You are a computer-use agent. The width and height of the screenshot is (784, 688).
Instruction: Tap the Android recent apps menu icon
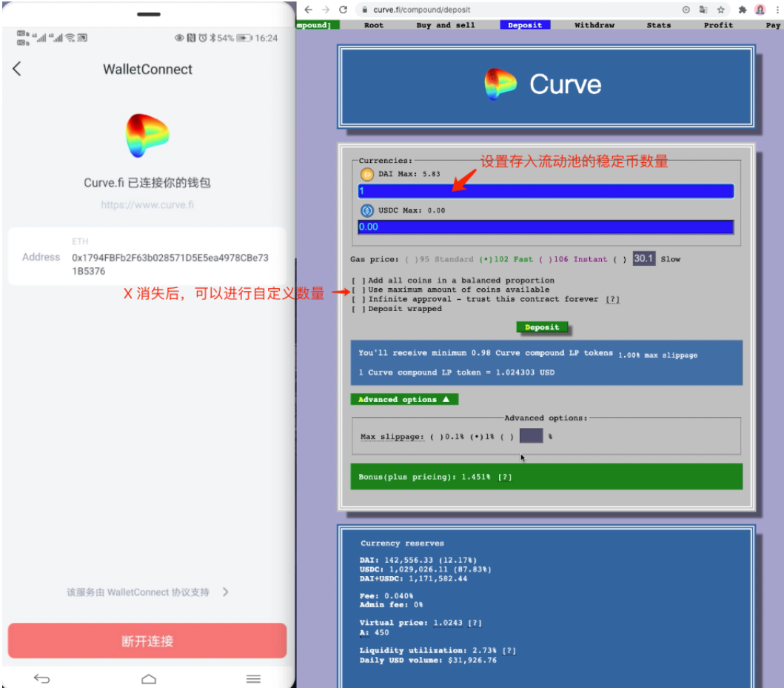coord(253,678)
